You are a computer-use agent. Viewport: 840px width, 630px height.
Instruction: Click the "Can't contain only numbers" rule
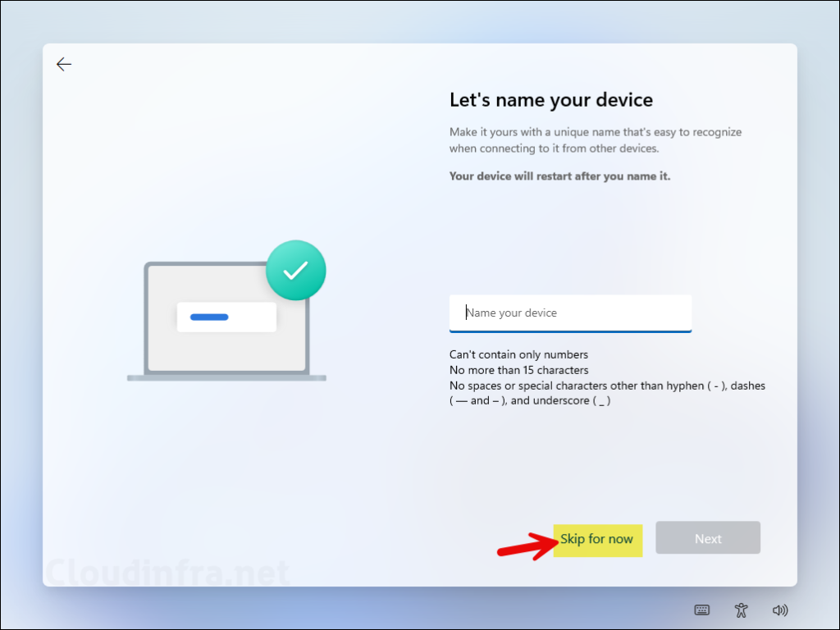(518, 354)
